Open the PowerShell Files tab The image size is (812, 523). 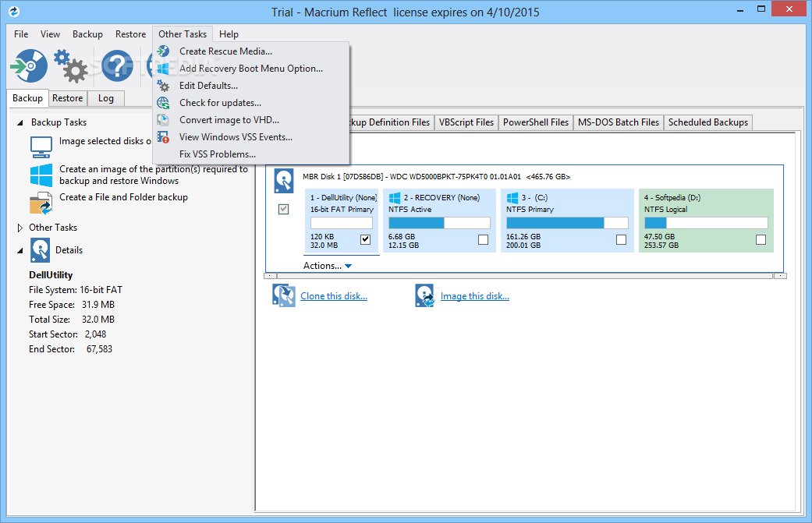pyautogui.click(x=535, y=122)
